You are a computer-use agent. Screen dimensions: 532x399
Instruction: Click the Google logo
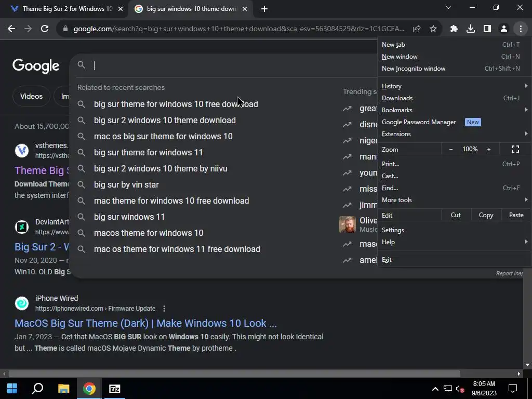point(36,66)
